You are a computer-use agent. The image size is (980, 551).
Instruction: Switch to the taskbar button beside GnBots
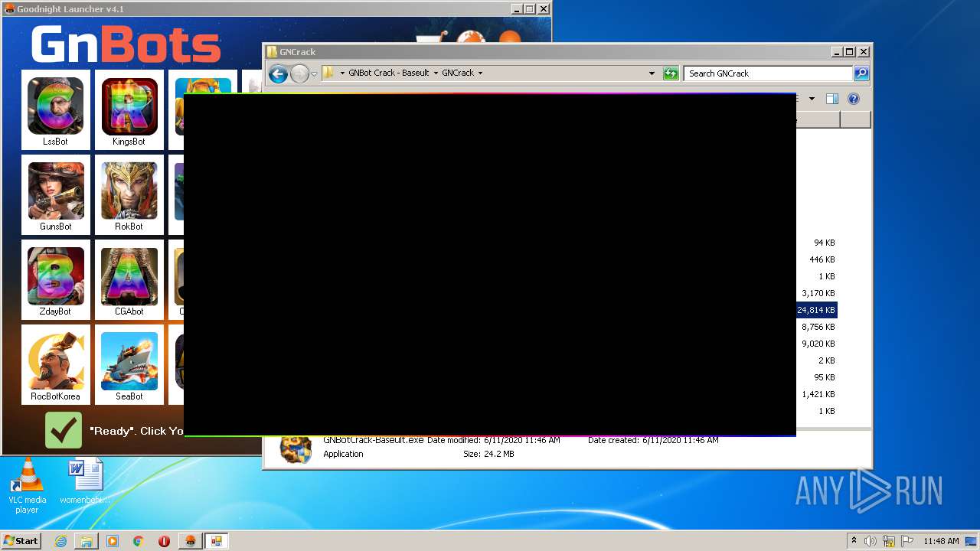coord(216,541)
